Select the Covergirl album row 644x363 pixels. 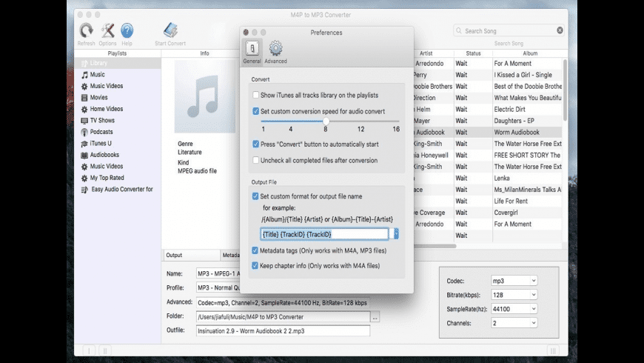pos(506,213)
